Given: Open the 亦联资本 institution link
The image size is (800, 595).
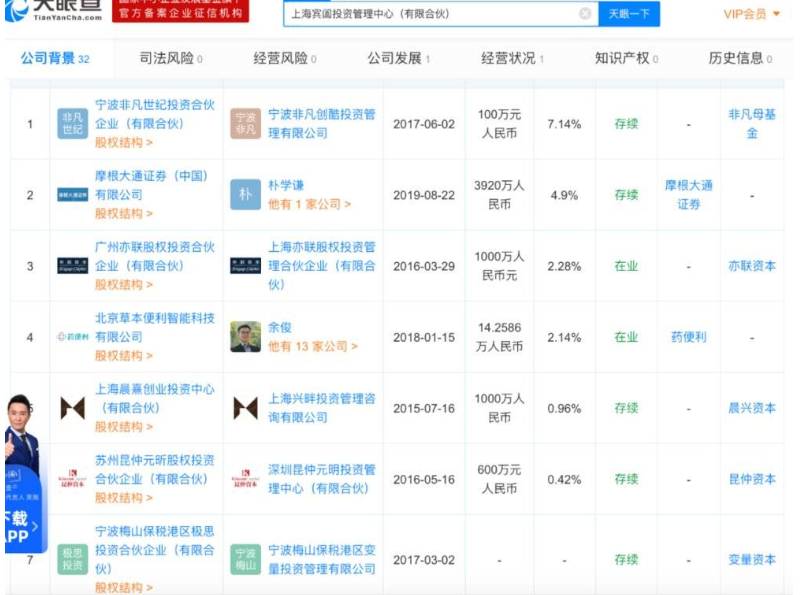Looking at the screenshot, I should point(752,266).
